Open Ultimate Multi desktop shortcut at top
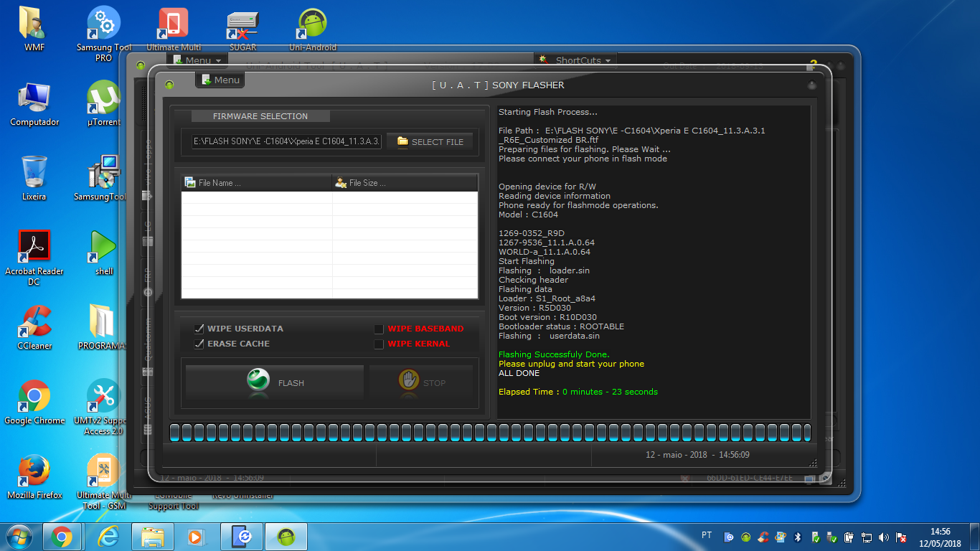Viewport: 980px width, 551px height. [173, 29]
